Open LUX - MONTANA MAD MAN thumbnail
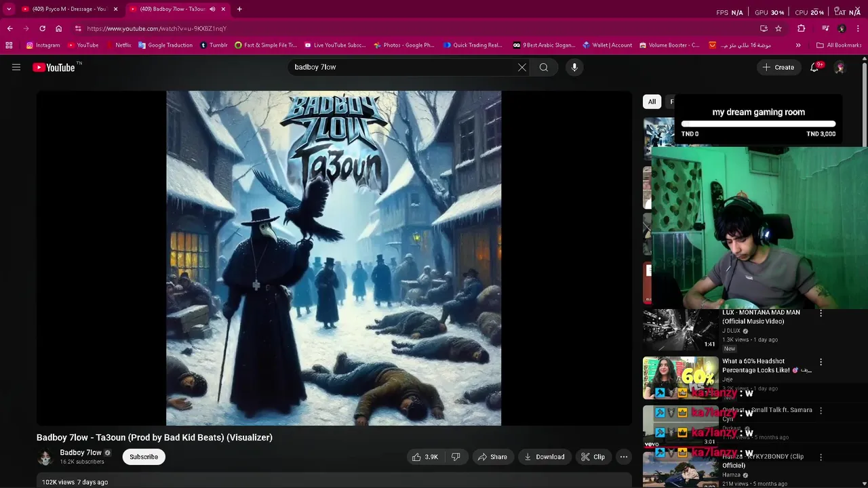 pos(680,330)
